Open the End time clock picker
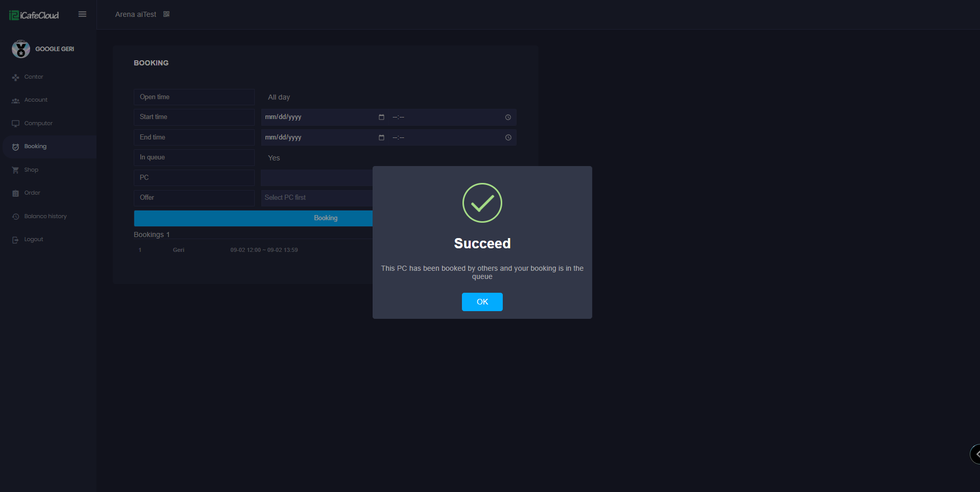The height and width of the screenshot is (492, 980). (x=508, y=138)
